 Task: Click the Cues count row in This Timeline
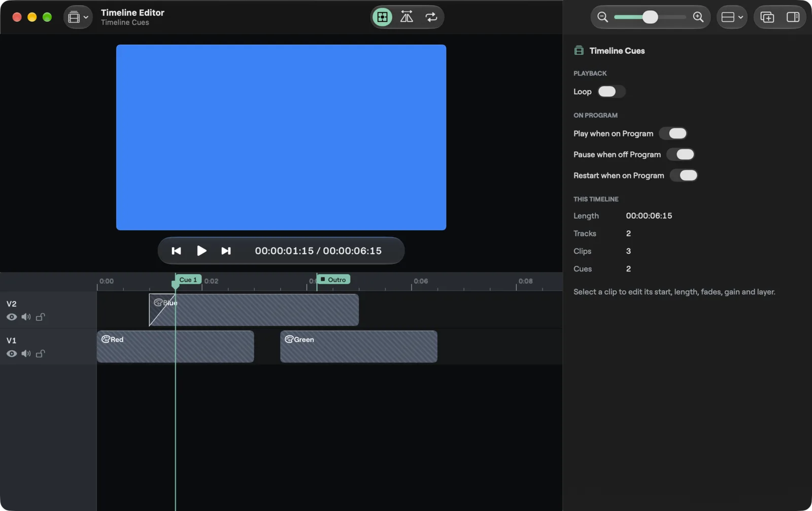602,269
